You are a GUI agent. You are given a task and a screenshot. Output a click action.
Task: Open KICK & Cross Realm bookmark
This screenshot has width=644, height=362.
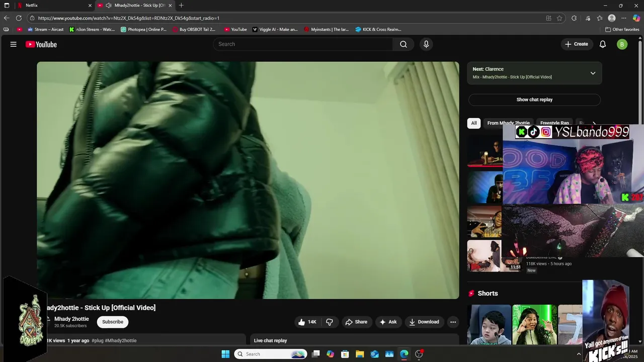click(378, 29)
